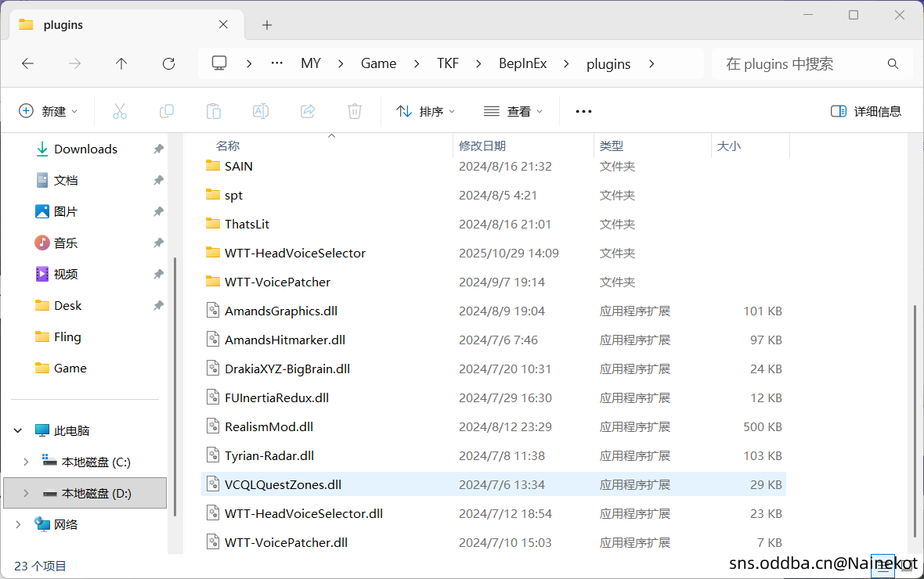
Task: Toggle the 详细信息 details pane
Action: coord(866,111)
